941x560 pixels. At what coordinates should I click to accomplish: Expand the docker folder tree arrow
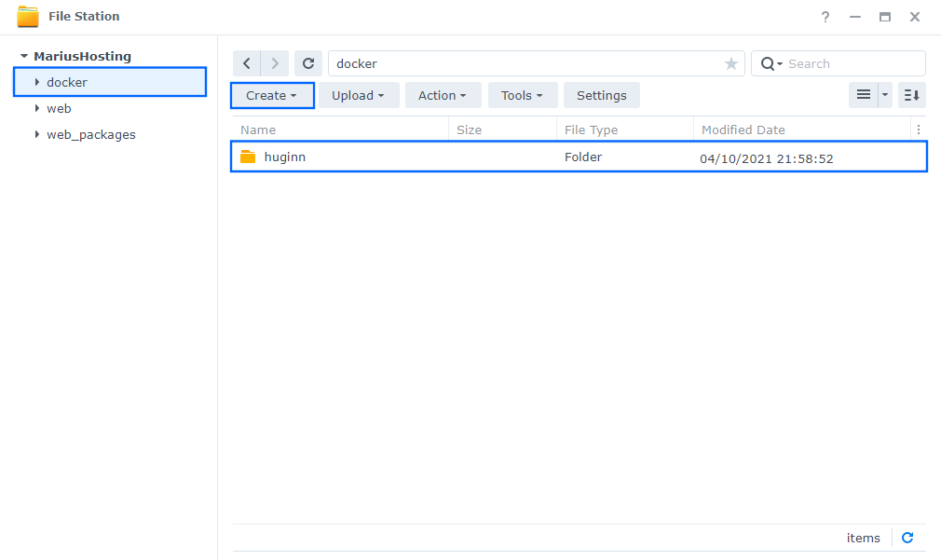pos(37,82)
